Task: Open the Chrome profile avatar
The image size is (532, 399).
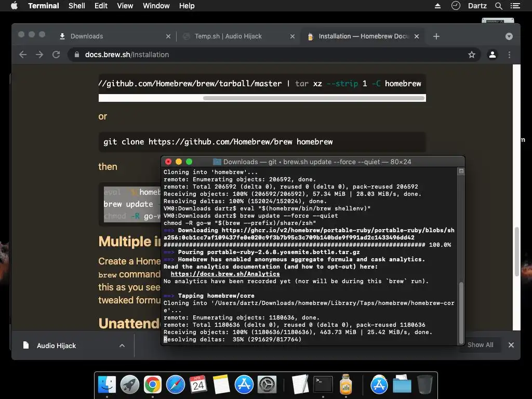Action: pos(493,55)
